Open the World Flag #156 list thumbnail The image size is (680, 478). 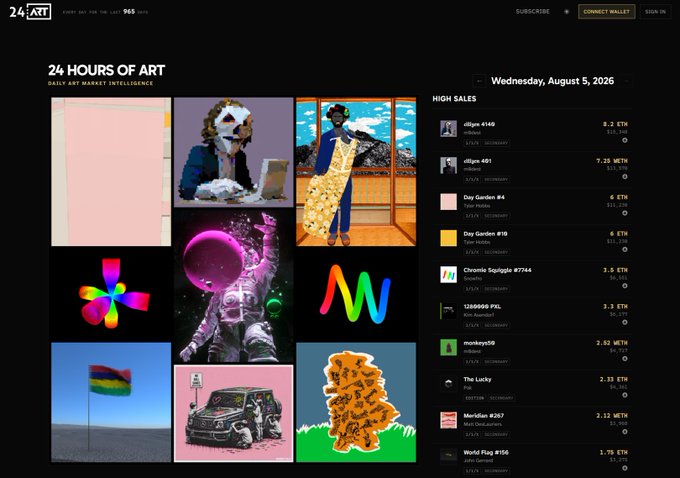pyautogui.click(x=448, y=455)
